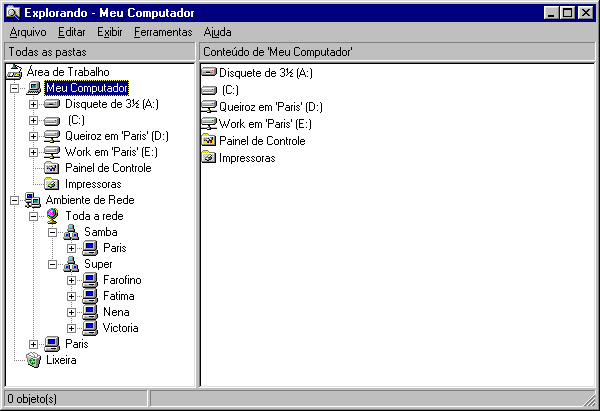Viewport: 600px width, 411px height.
Task: Click "Conteúdo de 'Meu Computador'" pane header
Action: tap(397, 52)
